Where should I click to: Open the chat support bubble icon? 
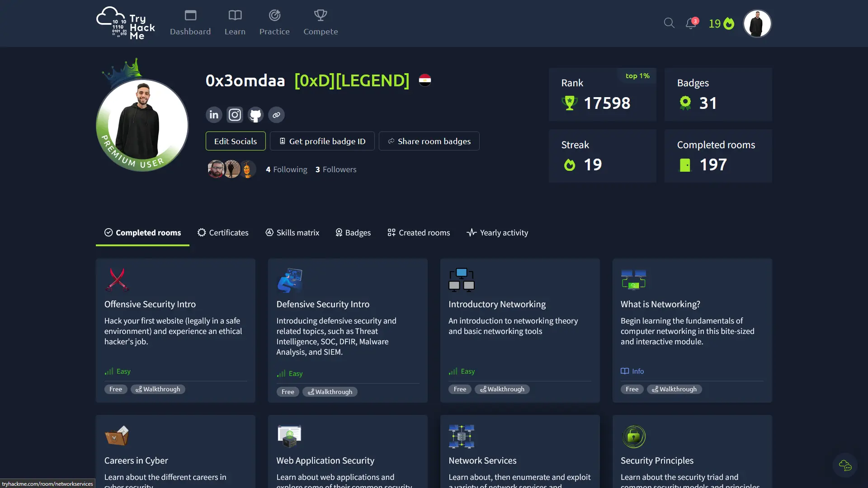[845, 465]
